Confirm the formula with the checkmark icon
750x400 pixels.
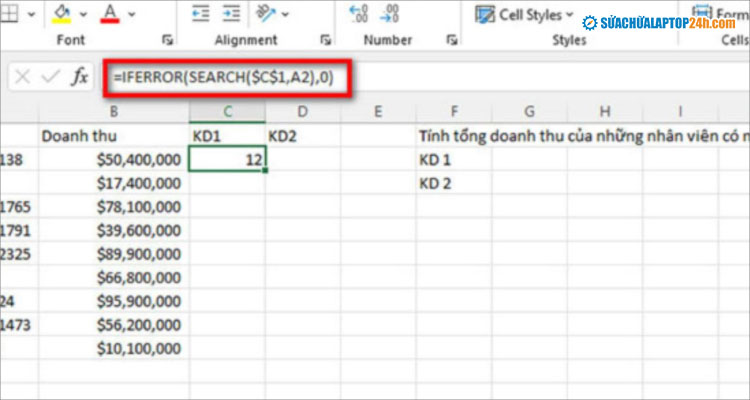click(x=51, y=76)
